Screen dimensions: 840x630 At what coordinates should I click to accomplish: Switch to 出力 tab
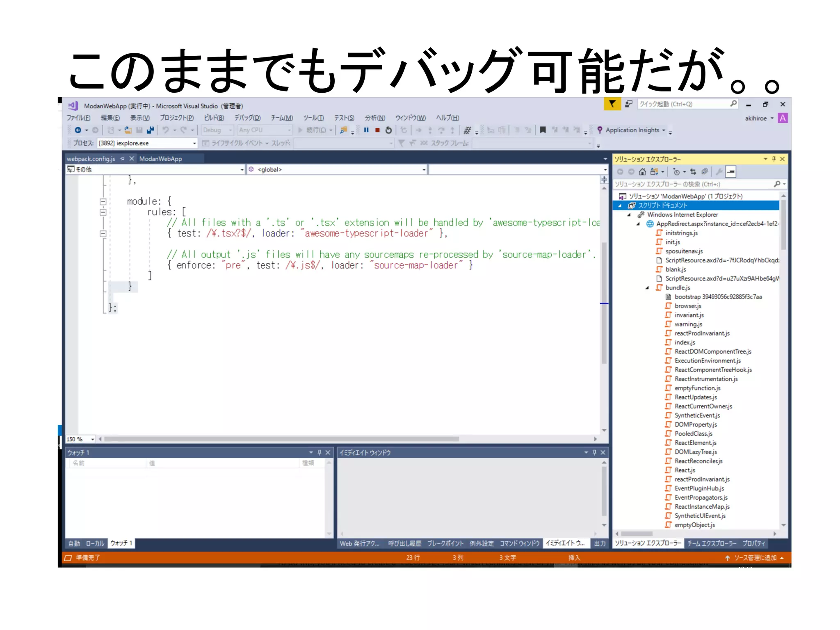tap(600, 543)
